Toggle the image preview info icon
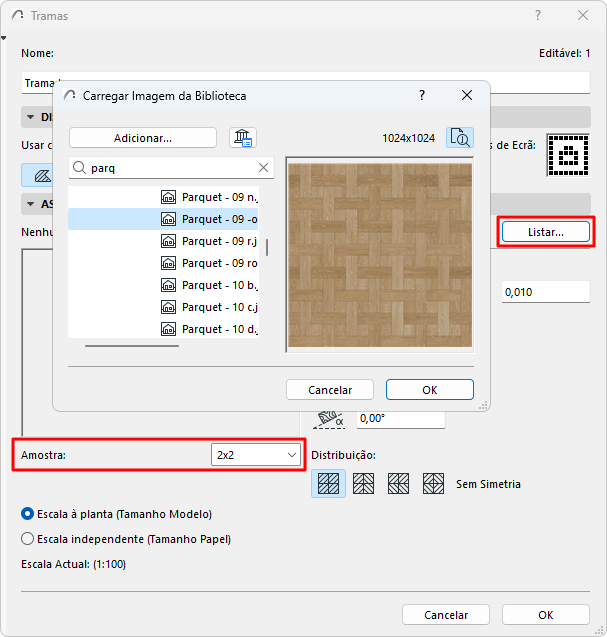Screen dimensions: 607x637 point(460,138)
